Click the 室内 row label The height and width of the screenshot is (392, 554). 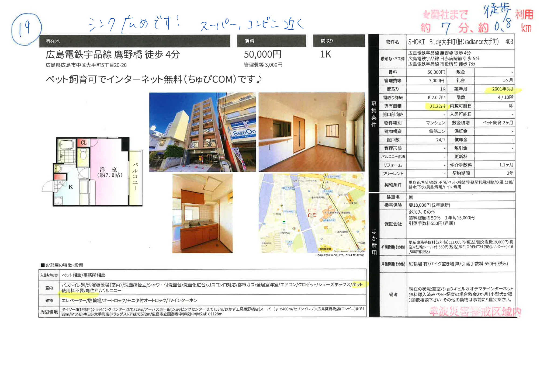[x=49, y=288]
